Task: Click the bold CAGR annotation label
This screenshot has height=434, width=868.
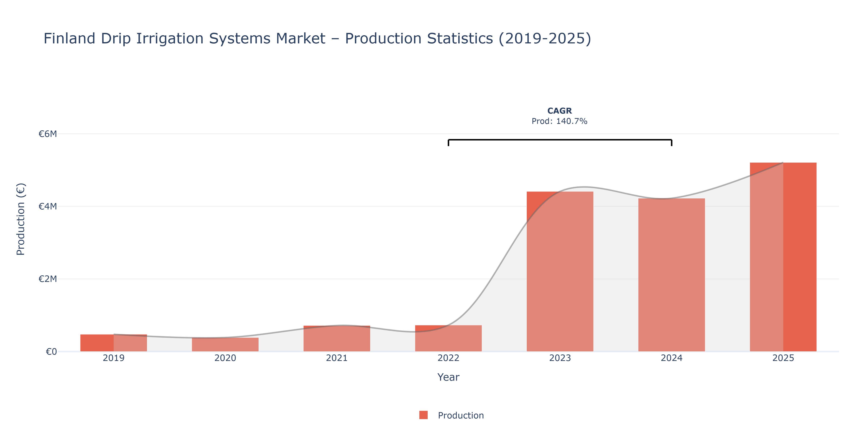Action: point(559,111)
